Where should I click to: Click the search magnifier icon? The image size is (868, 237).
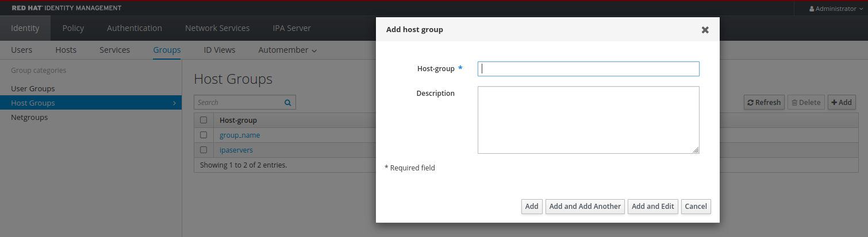[287, 103]
